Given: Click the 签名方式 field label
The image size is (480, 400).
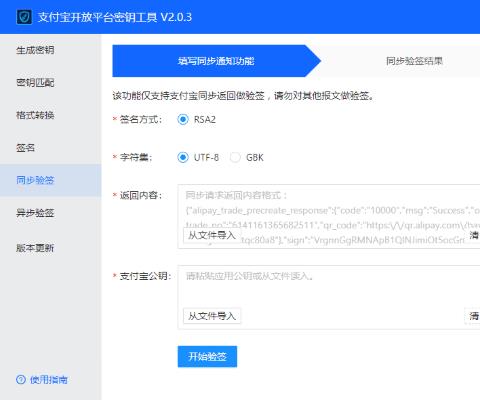Looking at the screenshot, I should tap(140, 119).
